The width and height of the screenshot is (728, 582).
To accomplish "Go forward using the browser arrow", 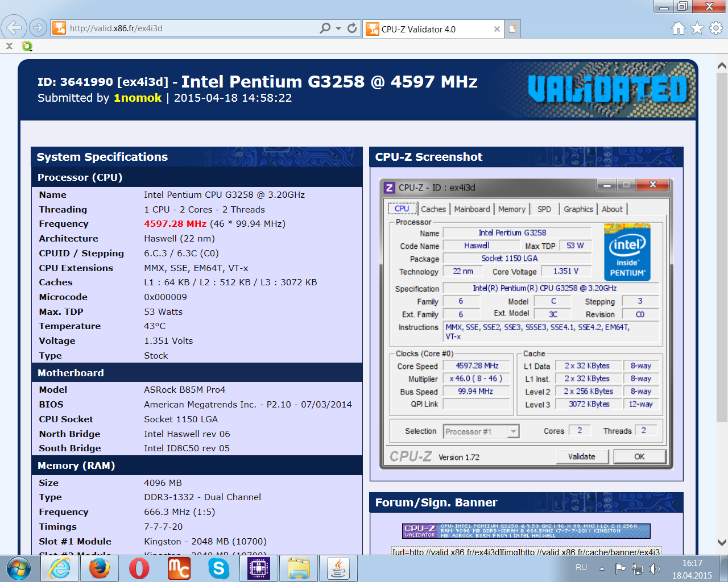I will pos(38,27).
